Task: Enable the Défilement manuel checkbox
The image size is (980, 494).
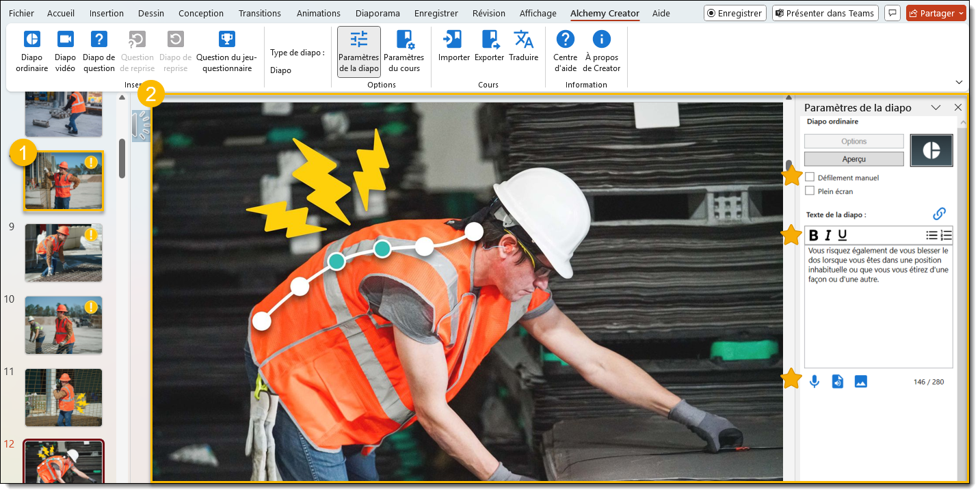Action: pyautogui.click(x=810, y=178)
